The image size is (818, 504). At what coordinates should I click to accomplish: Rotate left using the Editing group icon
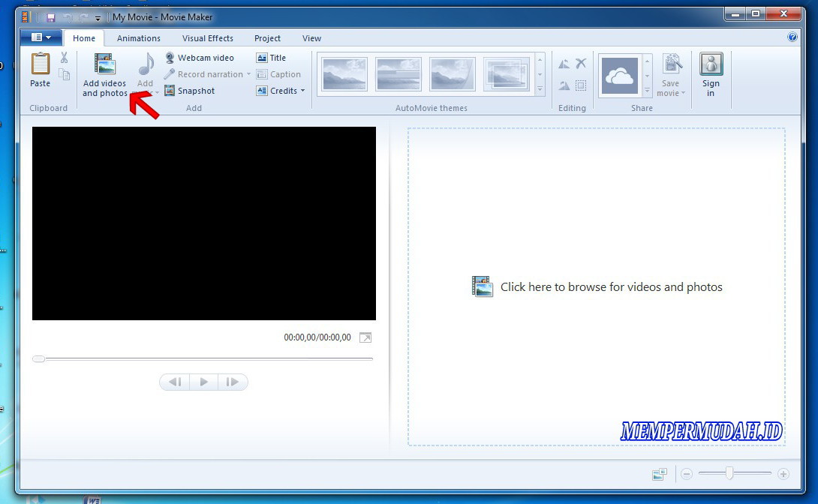point(564,64)
